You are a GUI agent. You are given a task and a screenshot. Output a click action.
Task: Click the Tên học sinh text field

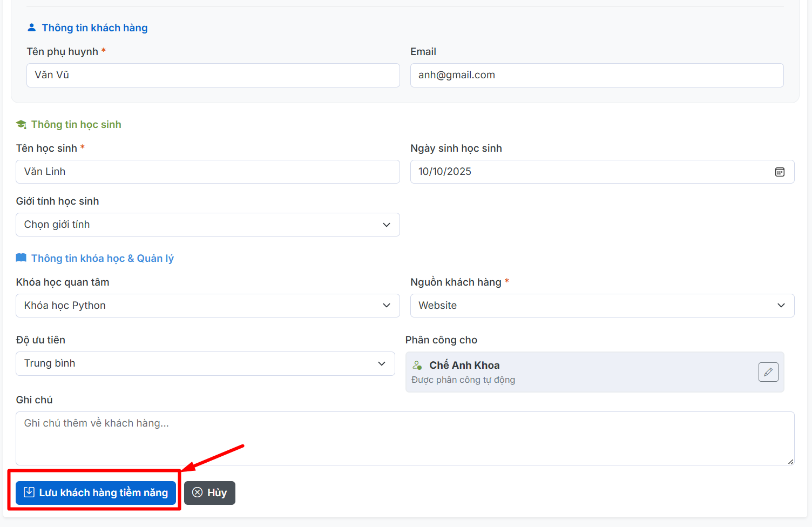(x=207, y=172)
